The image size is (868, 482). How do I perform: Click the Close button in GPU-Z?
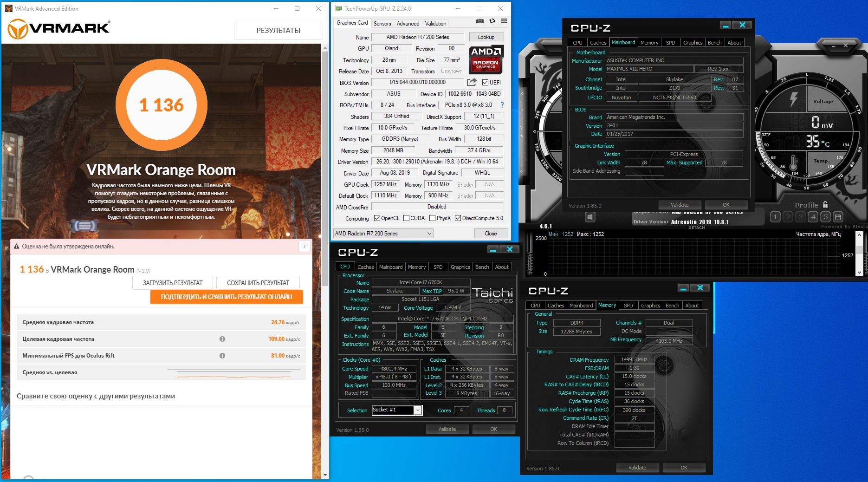point(491,234)
